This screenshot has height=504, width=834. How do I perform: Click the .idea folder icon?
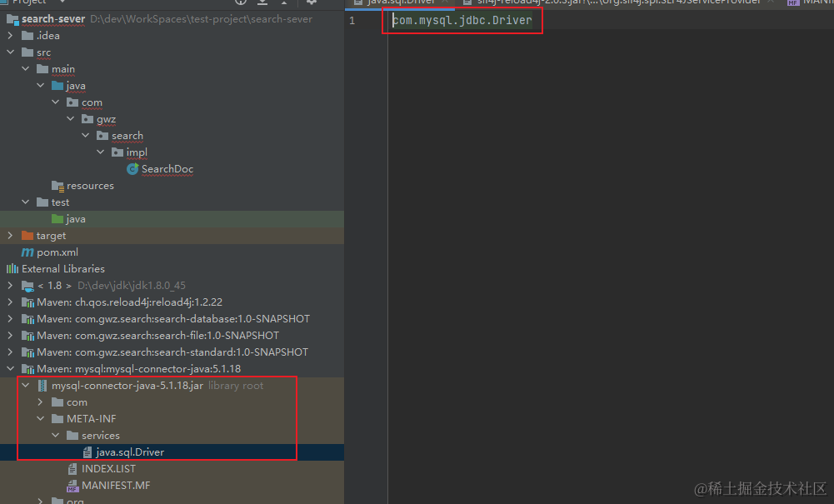[27, 36]
